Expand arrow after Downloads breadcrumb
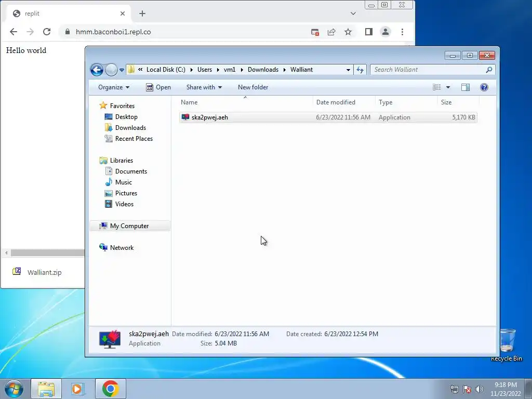Viewport: 532px width, 399px height. [284, 70]
